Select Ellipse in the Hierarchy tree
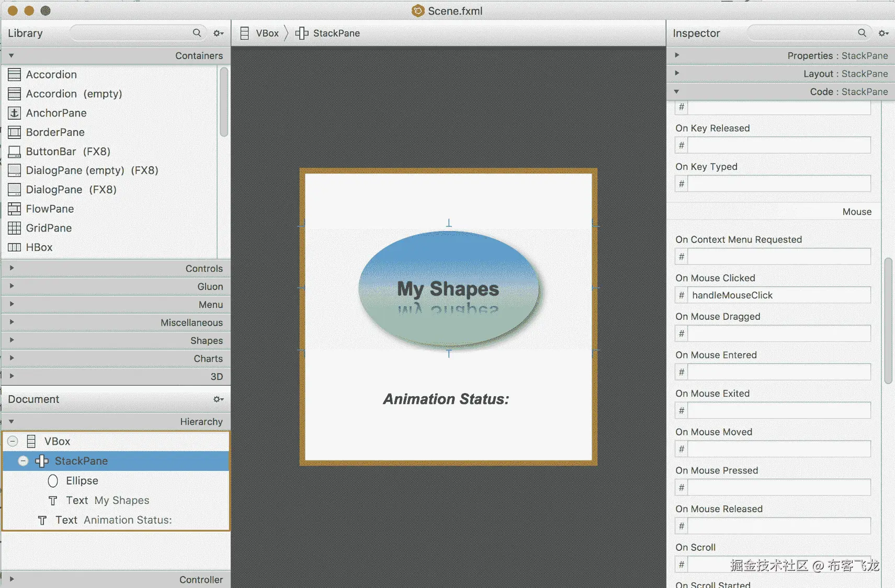The height and width of the screenshot is (588, 895). tap(116, 481)
